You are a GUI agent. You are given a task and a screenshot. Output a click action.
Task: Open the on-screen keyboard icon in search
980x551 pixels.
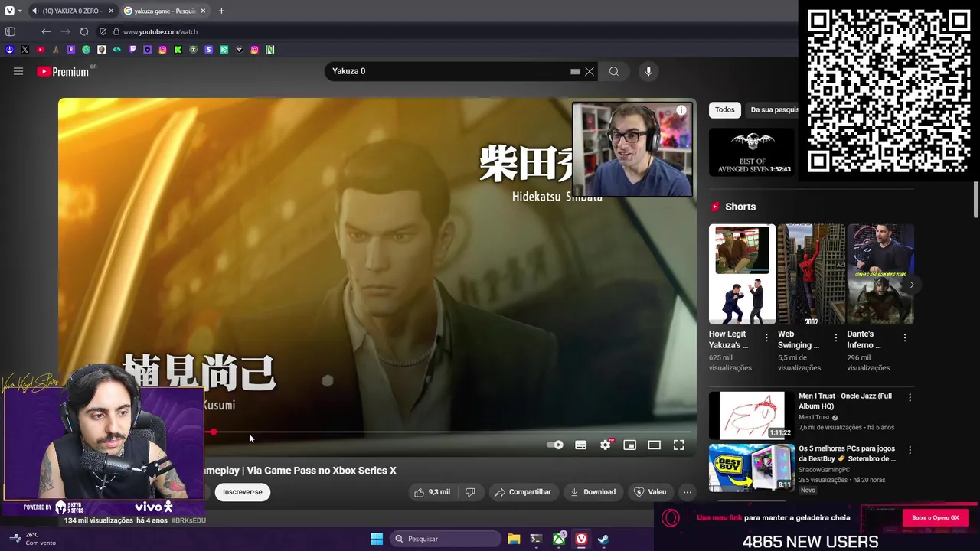[x=575, y=71]
